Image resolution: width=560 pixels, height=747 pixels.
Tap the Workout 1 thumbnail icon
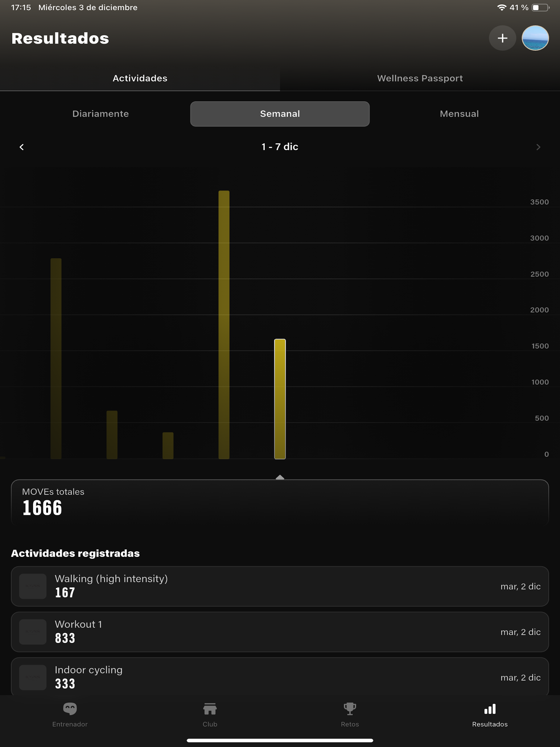click(x=33, y=632)
